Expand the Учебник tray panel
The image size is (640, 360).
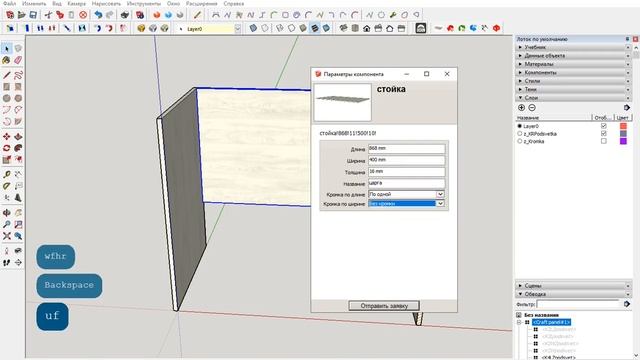(573, 47)
